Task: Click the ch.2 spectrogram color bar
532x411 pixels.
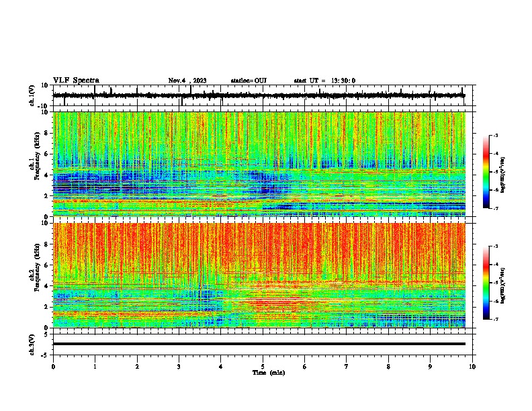Action: pos(486,283)
